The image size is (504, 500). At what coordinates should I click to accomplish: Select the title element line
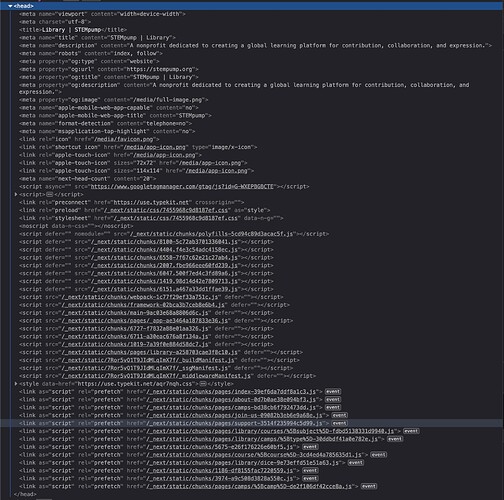[73, 30]
